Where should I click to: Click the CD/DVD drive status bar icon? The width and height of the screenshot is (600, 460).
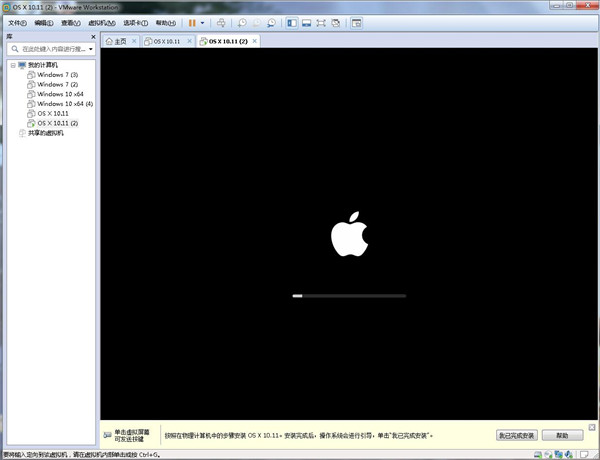pyautogui.click(x=548, y=455)
